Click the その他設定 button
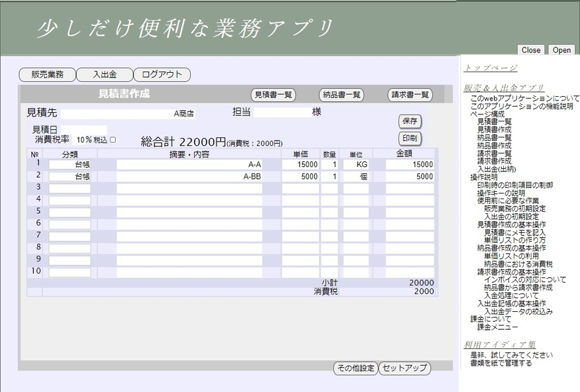Viewport: 580px width, 392px height. tap(355, 368)
